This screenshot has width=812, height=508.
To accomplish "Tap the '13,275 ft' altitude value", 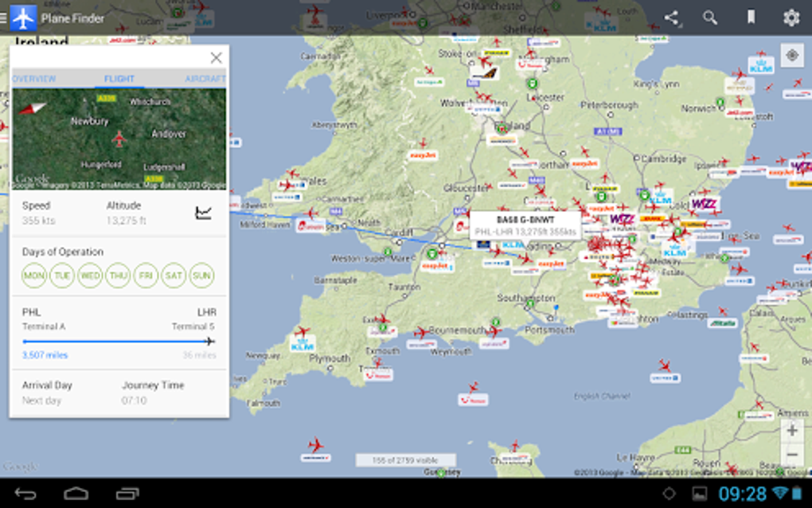I will 126,221.
